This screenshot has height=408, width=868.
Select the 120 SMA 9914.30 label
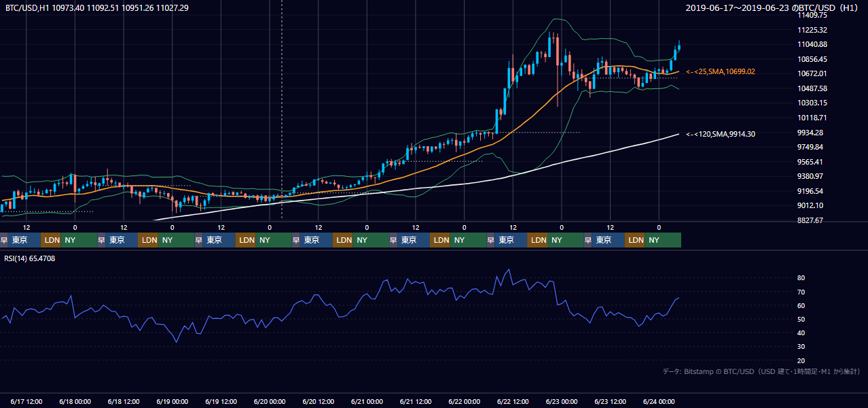(x=721, y=135)
